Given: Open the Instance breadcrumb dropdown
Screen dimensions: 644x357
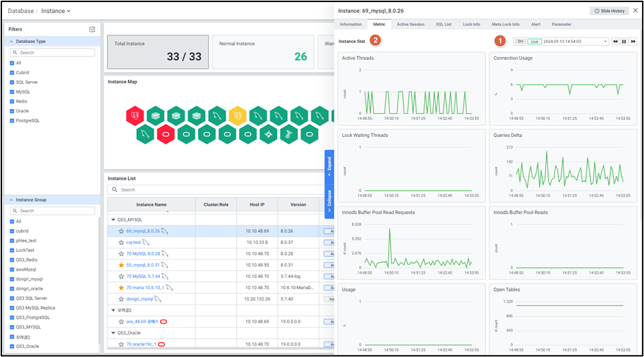Looking at the screenshot, I should [57, 11].
